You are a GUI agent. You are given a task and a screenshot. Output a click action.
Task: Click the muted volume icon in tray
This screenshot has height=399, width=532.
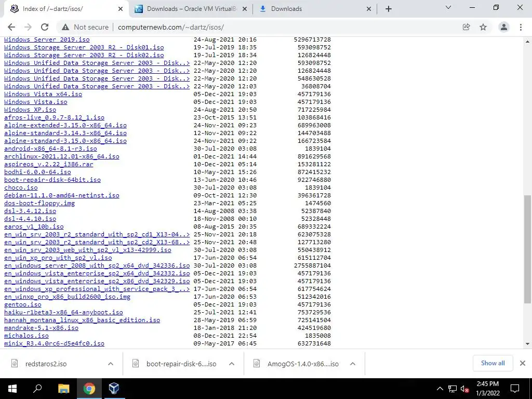(465, 389)
